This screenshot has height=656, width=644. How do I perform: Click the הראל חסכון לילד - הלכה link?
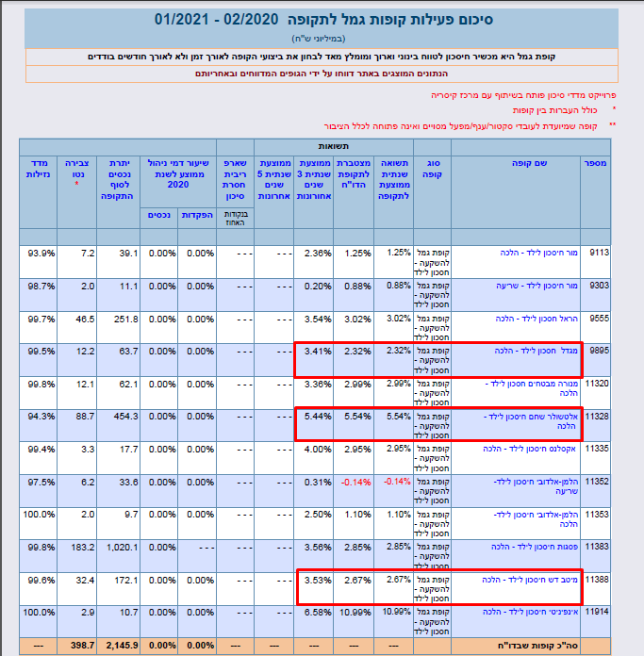coord(535,319)
